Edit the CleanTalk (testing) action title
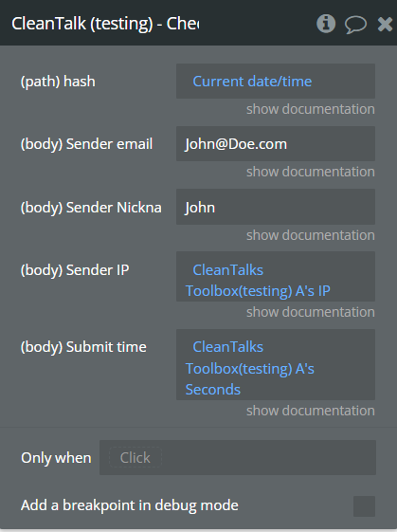 (105, 24)
